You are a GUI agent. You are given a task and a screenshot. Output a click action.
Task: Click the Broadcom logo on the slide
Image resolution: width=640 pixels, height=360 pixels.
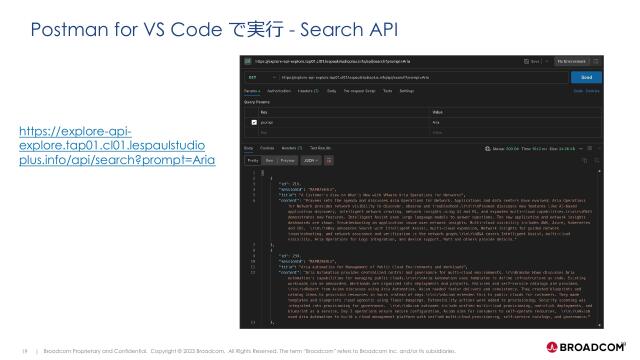pyautogui.click(x=586, y=347)
